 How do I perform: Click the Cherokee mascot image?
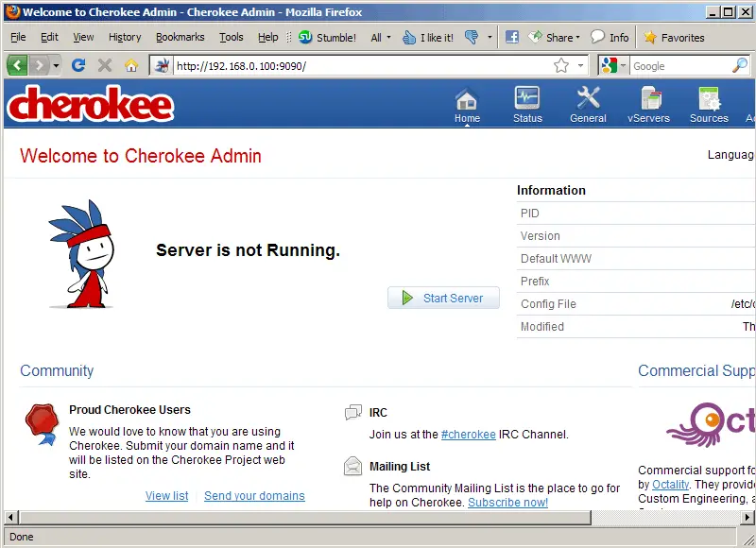(82, 253)
